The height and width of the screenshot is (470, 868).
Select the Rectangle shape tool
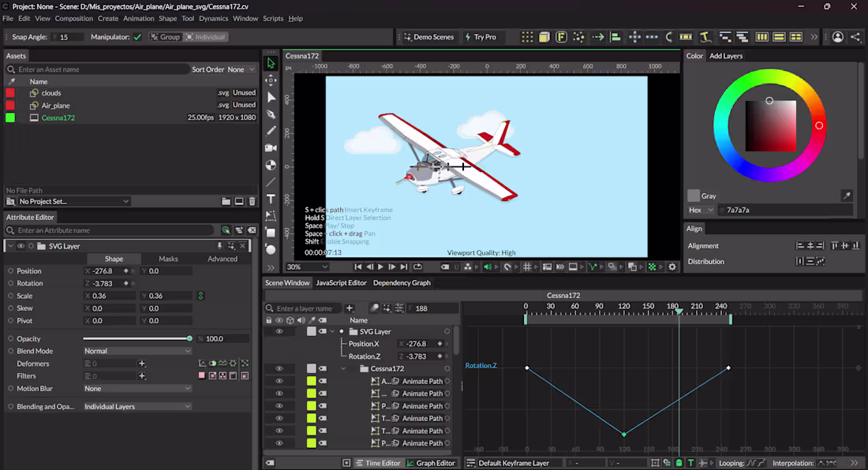point(271,233)
